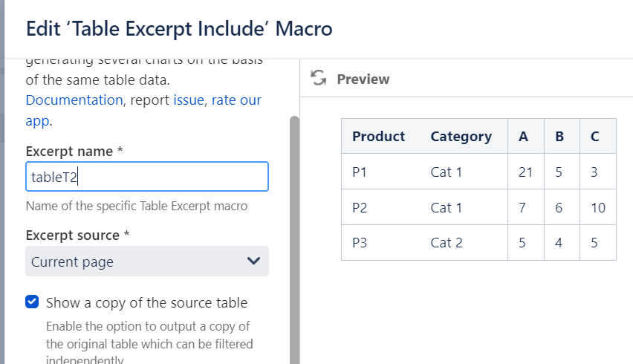
Task: Select the Category column header
Action: tap(461, 136)
